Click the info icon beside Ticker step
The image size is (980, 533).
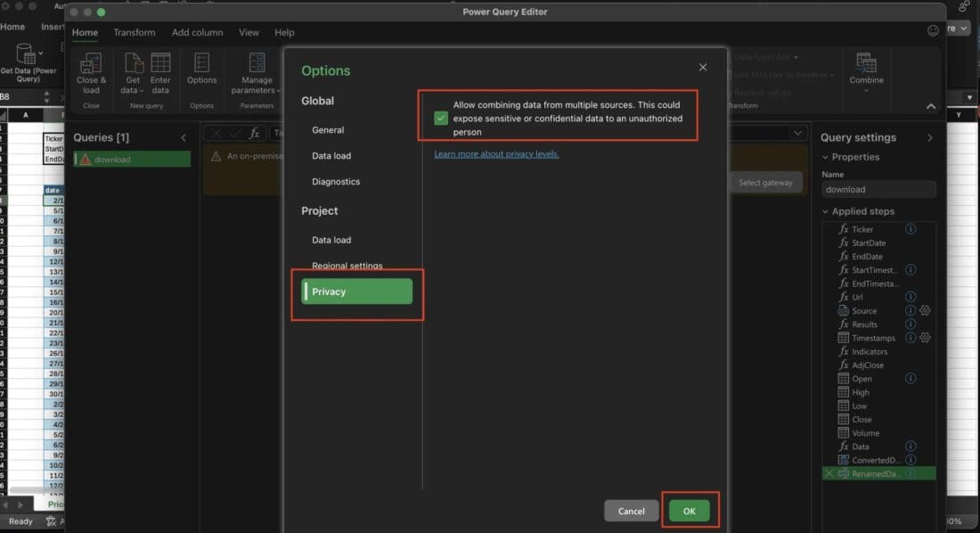[911, 229]
